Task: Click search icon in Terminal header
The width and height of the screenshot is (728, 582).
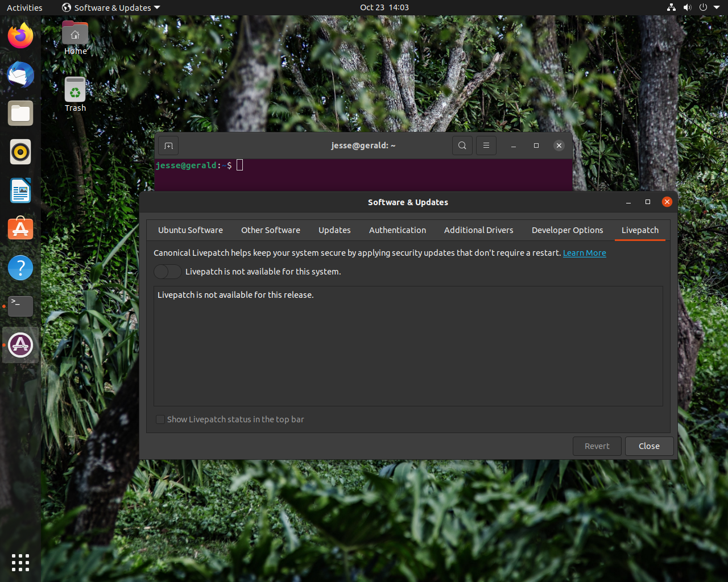Action: (462, 145)
